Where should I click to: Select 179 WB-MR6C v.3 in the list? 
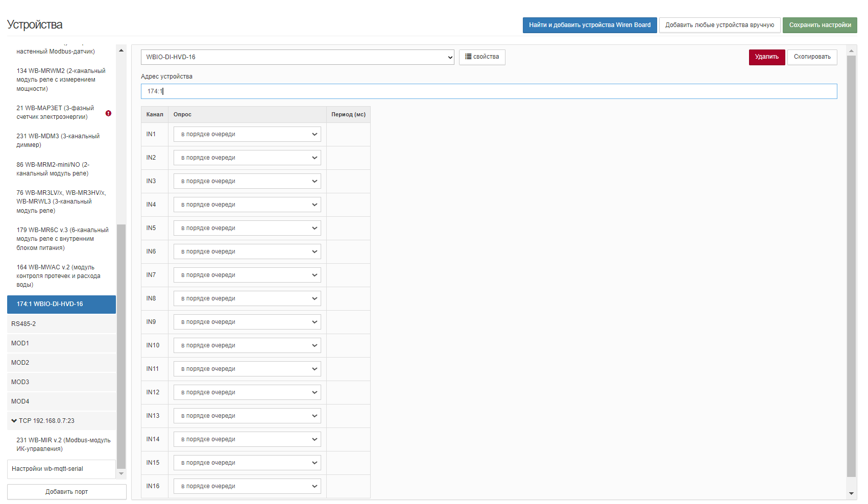tap(61, 239)
